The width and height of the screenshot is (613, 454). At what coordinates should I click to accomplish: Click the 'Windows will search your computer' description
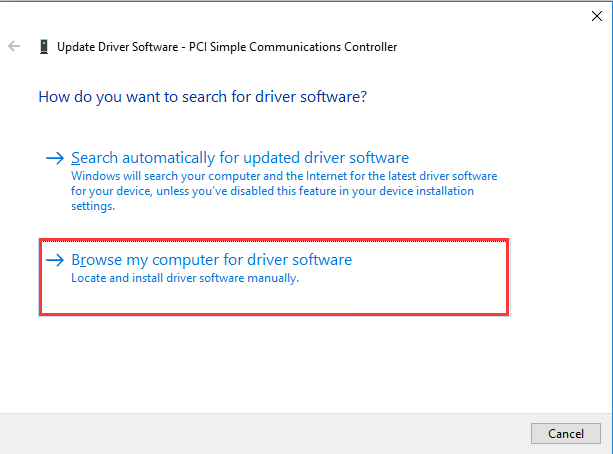[x=284, y=191]
